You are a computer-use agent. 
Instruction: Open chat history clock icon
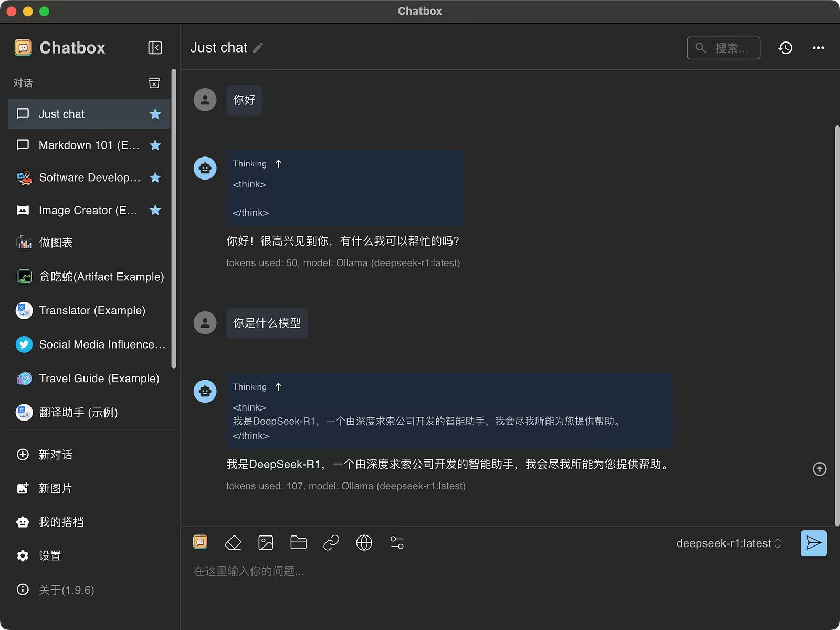(785, 48)
